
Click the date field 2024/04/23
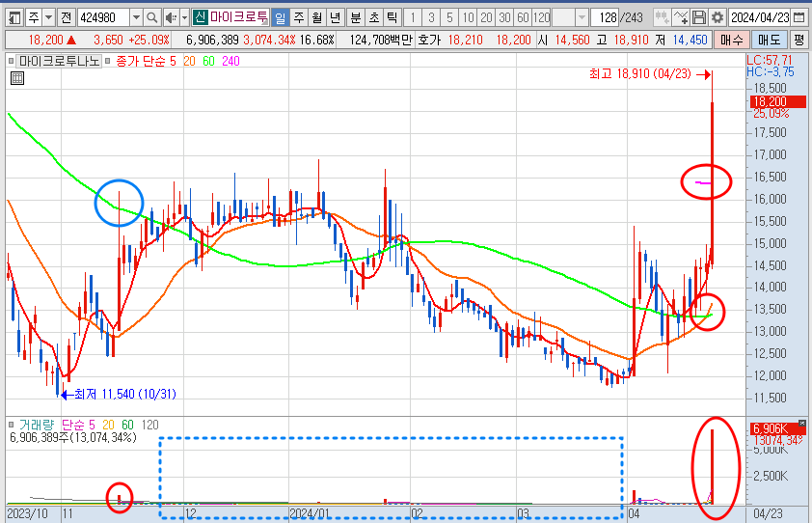click(x=760, y=18)
